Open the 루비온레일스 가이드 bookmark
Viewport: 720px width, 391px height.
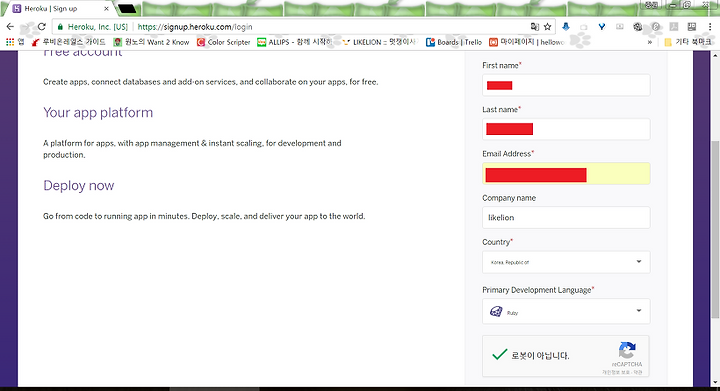pyautogui.click(x=68, y=42)
